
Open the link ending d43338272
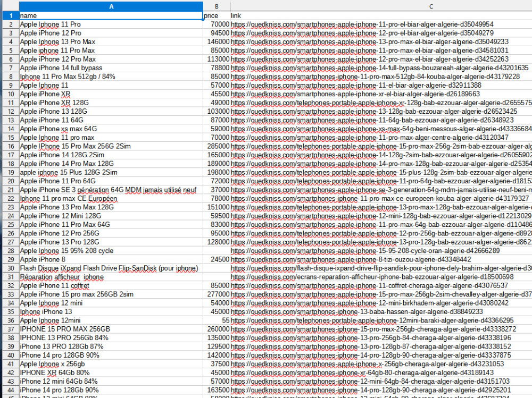click(373, 329)
